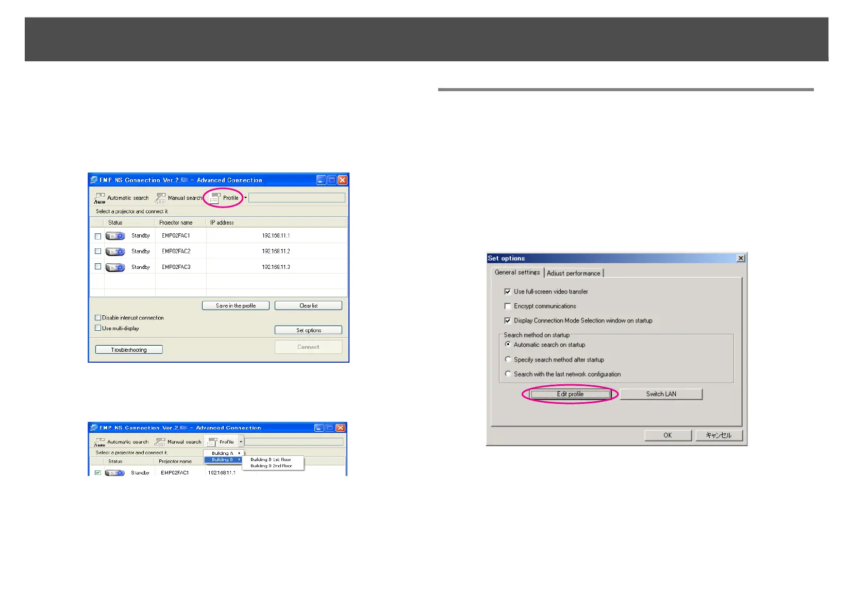Close the three-projector Advanced Connection window
This screenshot has height=613, width=868.
(x=342, y=180)
